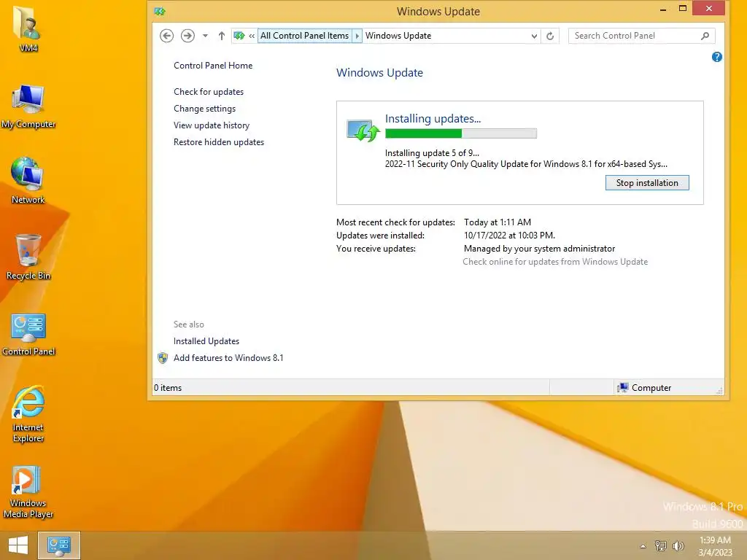Go back with the Back arrow button
The height and width of the screenshot is (560, 747).
coord(166,36)
